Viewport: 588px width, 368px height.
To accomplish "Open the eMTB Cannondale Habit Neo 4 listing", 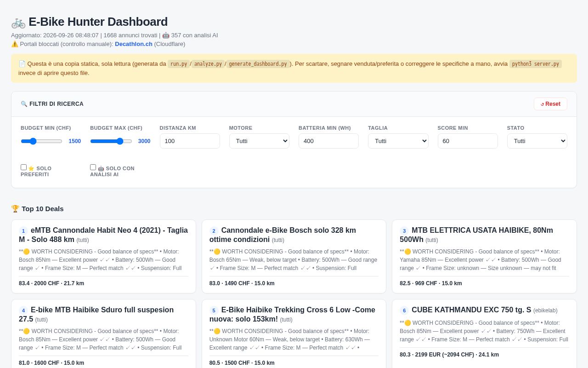I will [103, 235].
